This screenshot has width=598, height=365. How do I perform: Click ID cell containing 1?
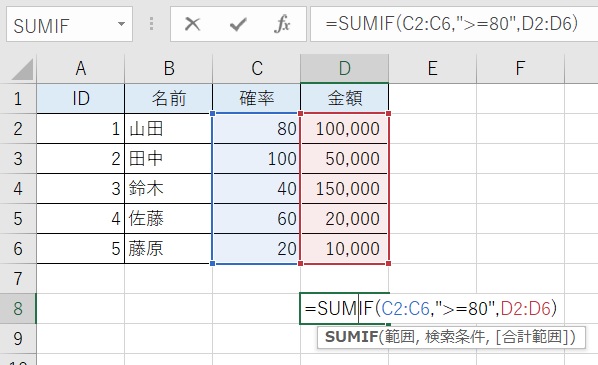point(80,129)
